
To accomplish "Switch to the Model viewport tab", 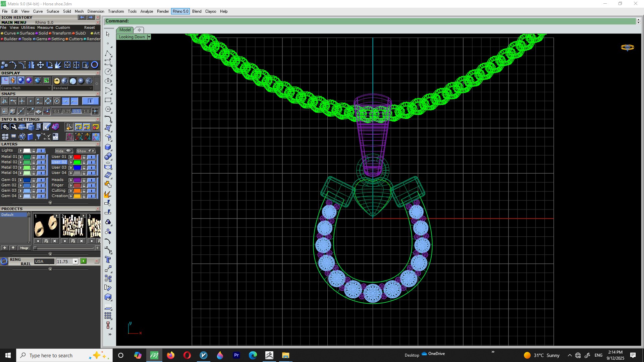I will 125,30.
